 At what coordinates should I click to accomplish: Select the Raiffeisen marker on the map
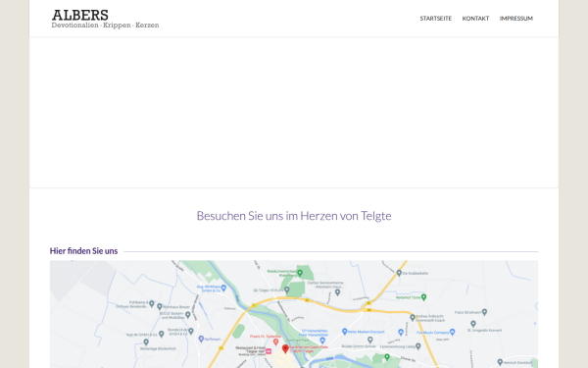click(x=201, y=339)
